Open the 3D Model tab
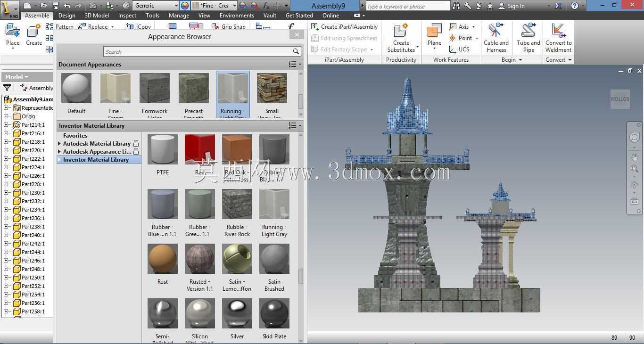Screen dimensions: 644x344 pyautogui.click(x=97, y=16)
